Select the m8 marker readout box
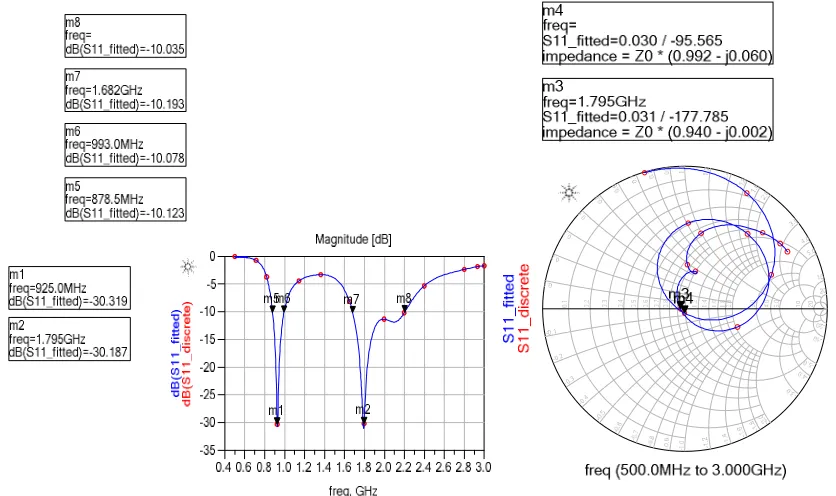 (125, 36)
